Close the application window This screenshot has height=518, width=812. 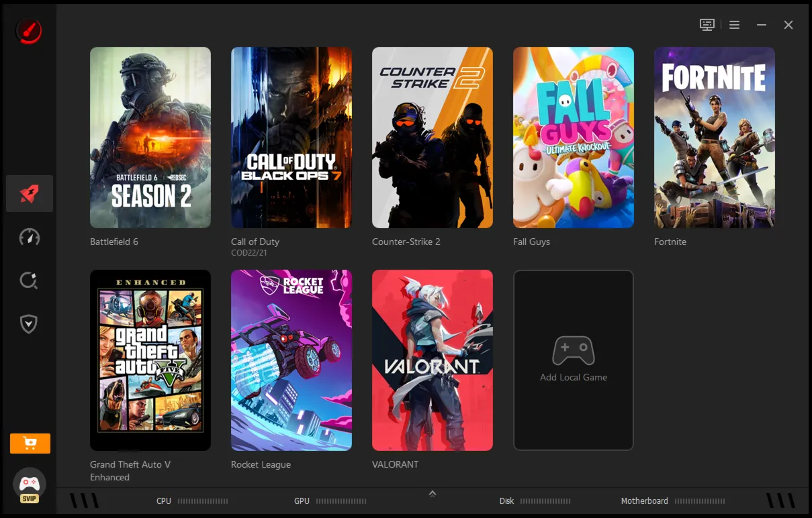[x=788, y=25]
